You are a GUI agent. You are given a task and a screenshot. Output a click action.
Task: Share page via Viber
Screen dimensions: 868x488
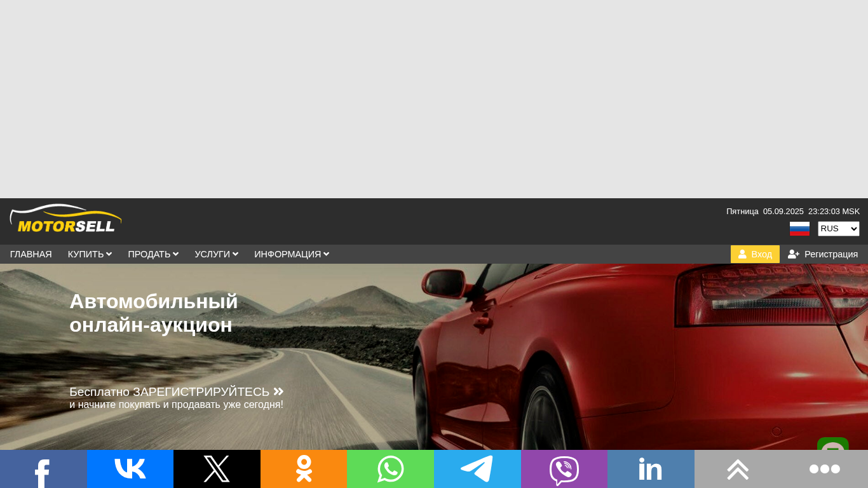pyautogui.click(x=564, y=469)
